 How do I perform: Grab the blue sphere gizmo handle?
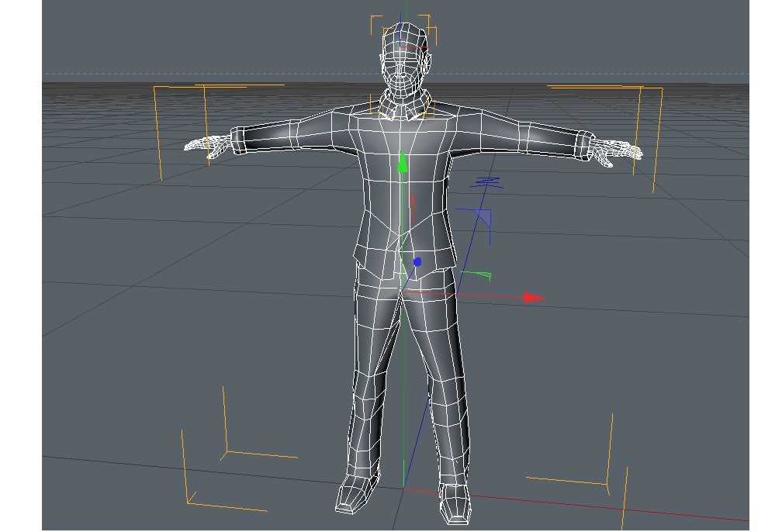coord(418,261)
